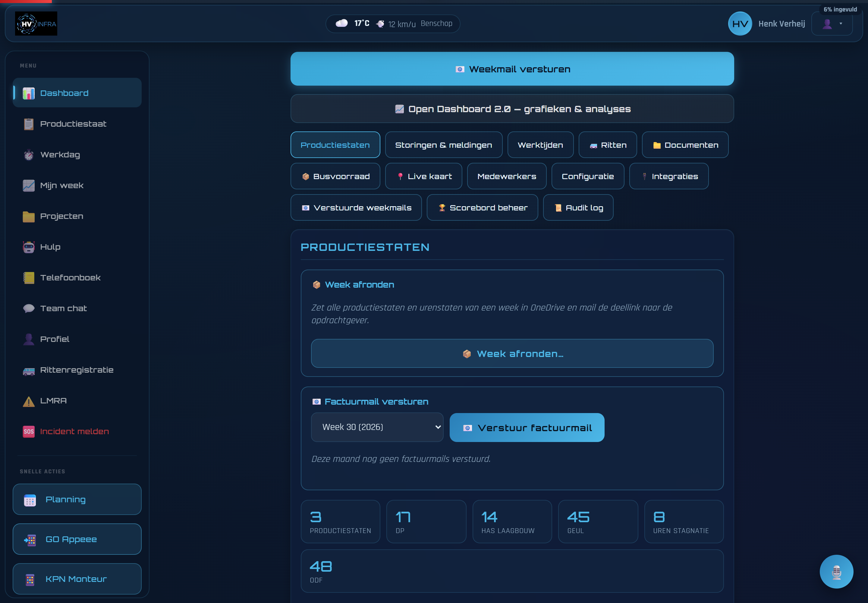868x603 pixels.
Task: Open Planning quick action
Action: pyautogui.click(x=77, y=499)
